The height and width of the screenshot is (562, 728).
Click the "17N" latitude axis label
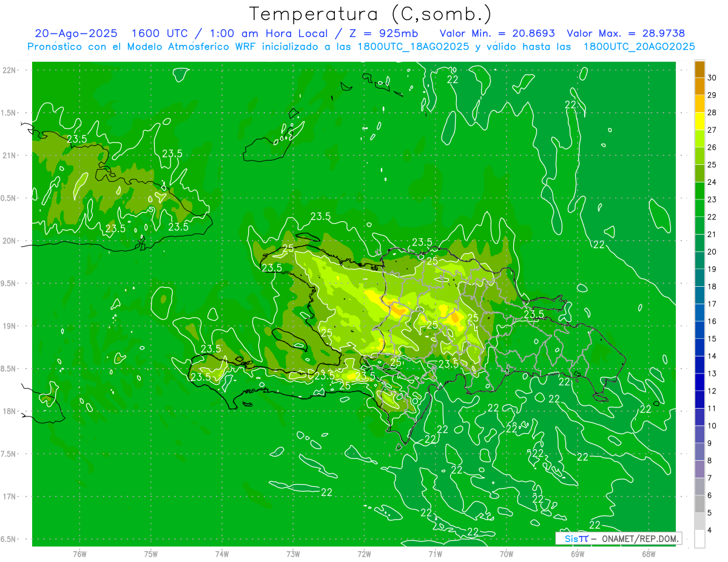(8, 497)
